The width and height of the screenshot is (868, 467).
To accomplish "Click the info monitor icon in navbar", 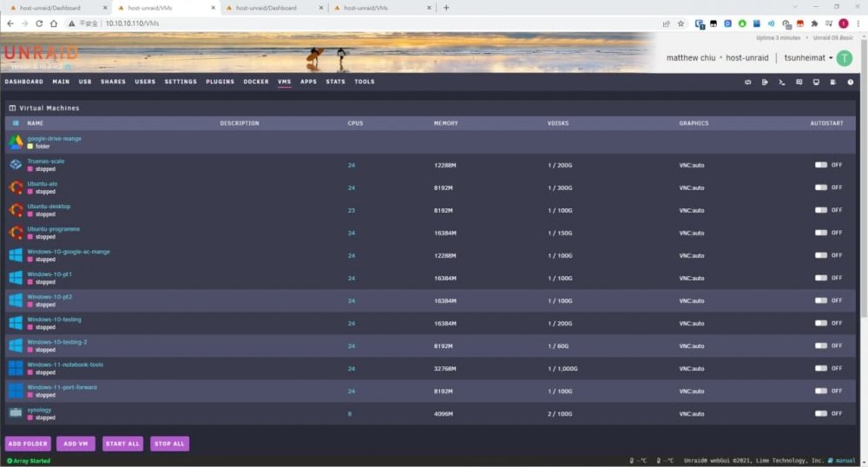I will click(x=816, y=82).
